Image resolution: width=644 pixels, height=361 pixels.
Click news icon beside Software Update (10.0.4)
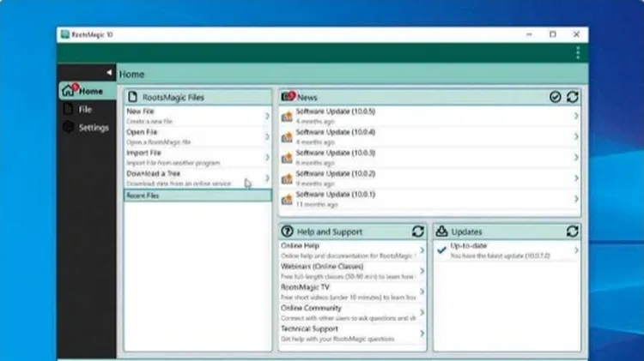287,137
